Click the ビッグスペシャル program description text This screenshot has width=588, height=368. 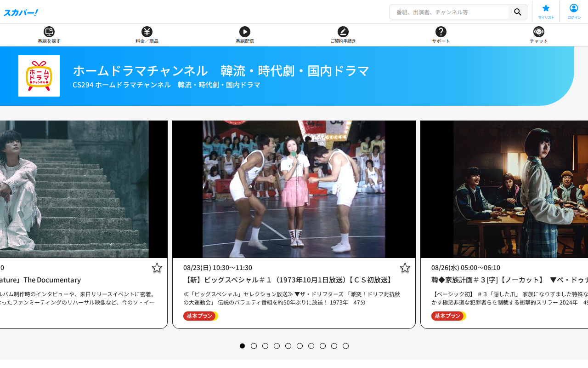pos(292,298)
